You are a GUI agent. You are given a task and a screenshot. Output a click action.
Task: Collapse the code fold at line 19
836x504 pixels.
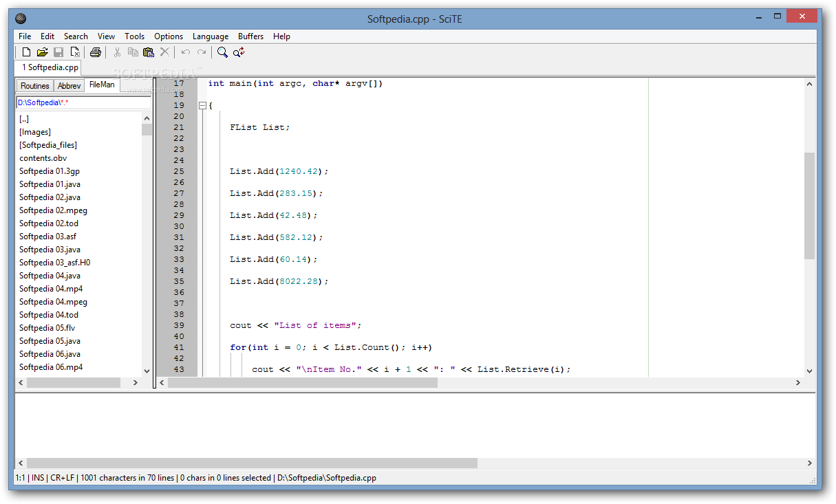click(202, 105)
